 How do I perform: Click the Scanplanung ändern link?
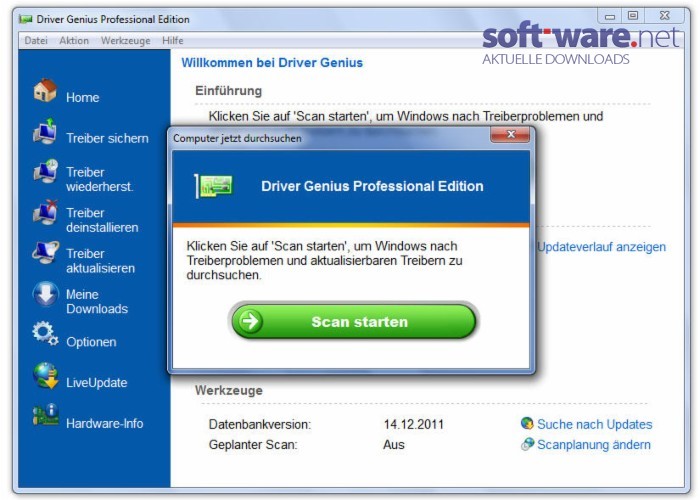[594, 445]
